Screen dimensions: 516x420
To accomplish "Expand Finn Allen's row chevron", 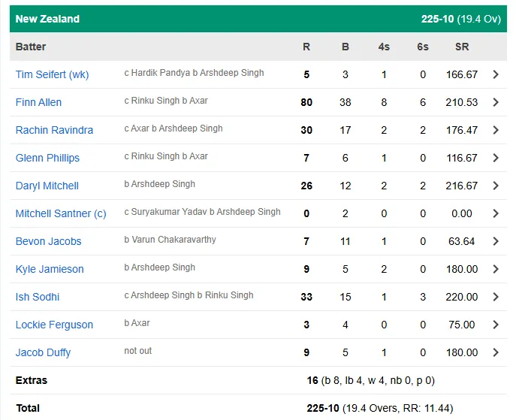I will [496, 102].
